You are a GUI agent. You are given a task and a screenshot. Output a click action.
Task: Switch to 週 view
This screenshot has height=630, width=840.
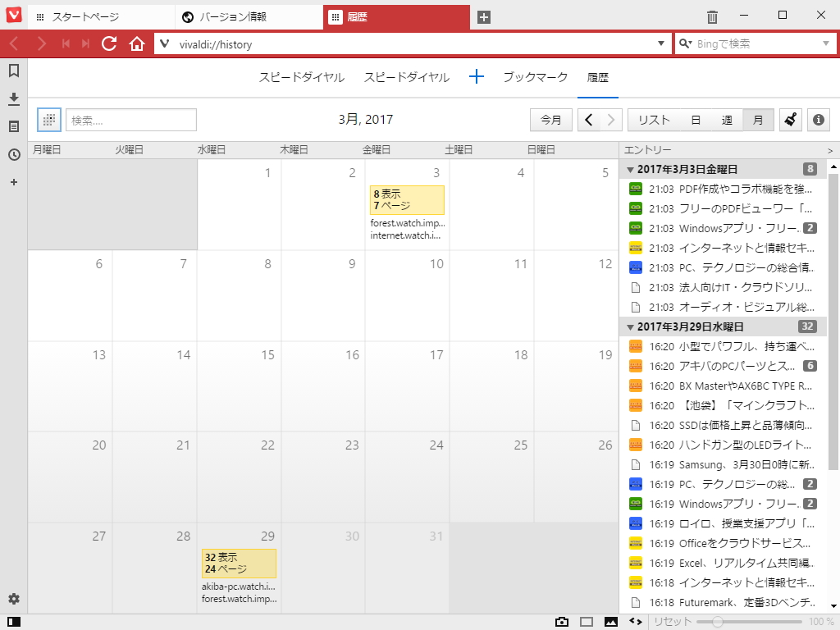tap(727, 120)
